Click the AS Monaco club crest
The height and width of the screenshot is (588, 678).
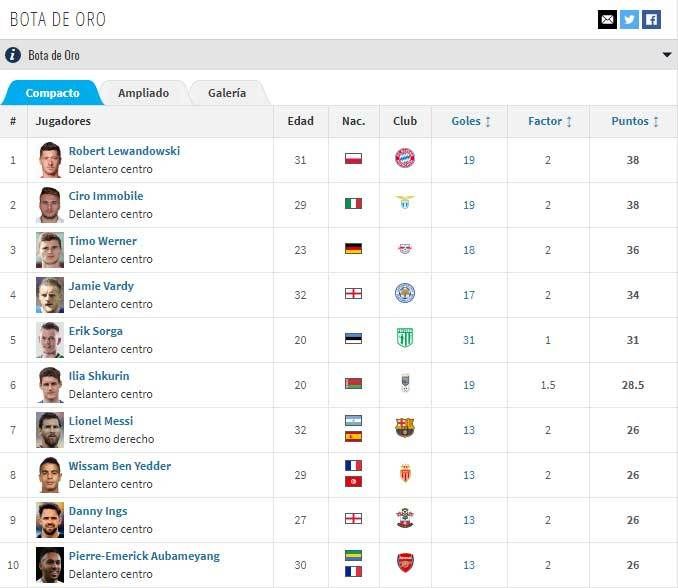click(404, 473)
